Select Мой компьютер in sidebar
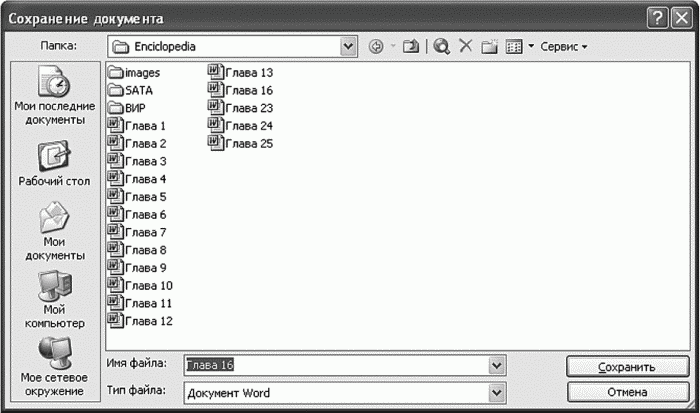 pos(54,301)
